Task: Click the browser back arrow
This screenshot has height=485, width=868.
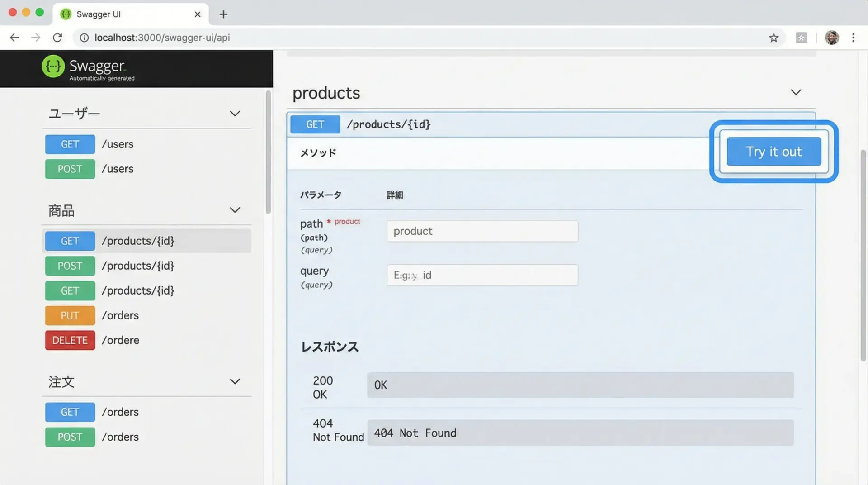Action: tap(14, 38)
